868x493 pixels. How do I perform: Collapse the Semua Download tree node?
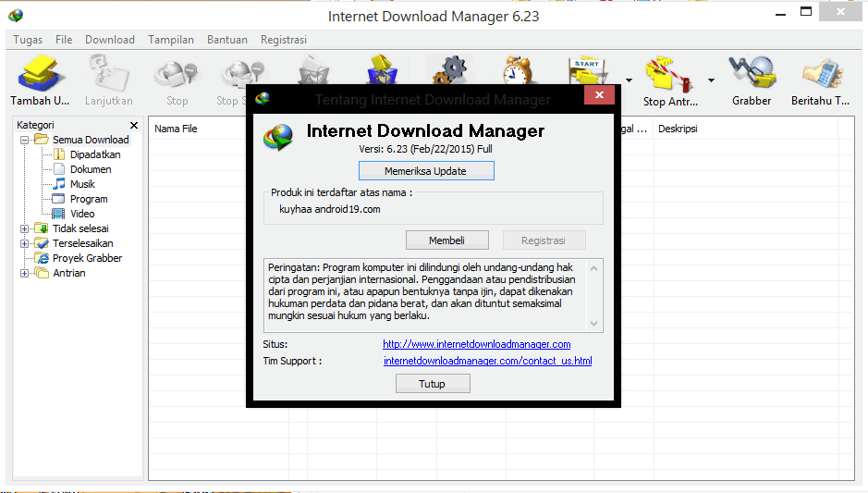click(x=24, y=141)
